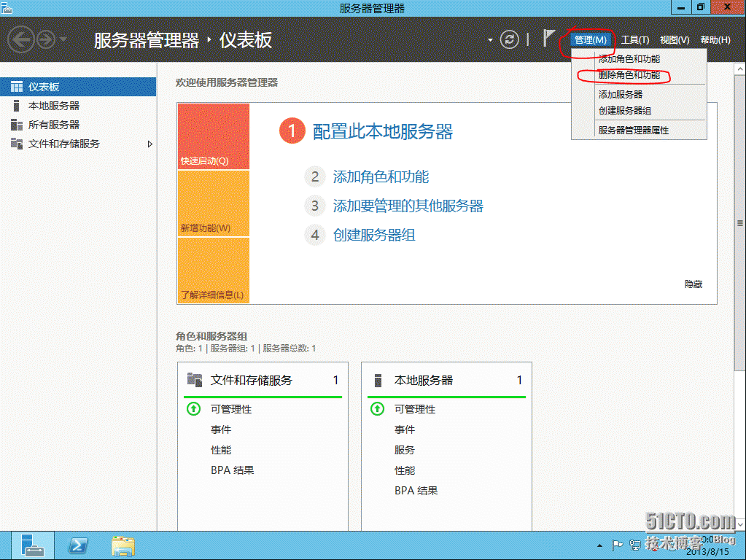Open 服务 in 本地服务器 tile
The image size is (746, 560).
pos(405,450)
